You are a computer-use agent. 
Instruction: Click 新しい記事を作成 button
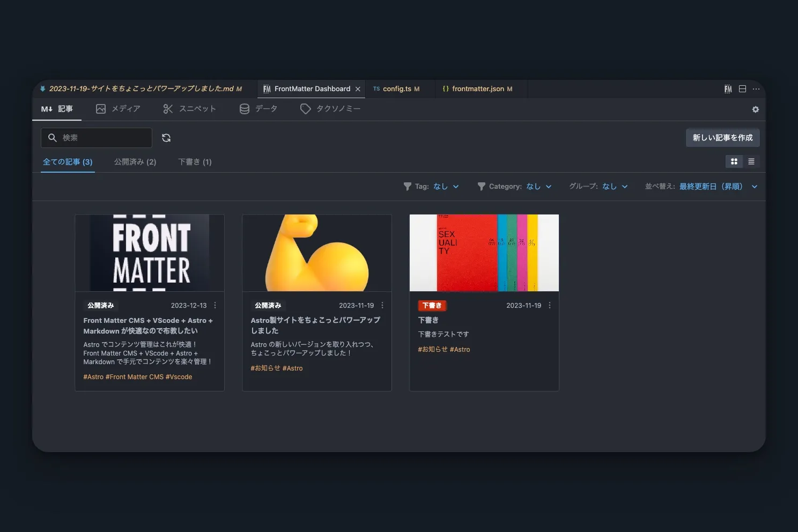(x=722, y=138)
